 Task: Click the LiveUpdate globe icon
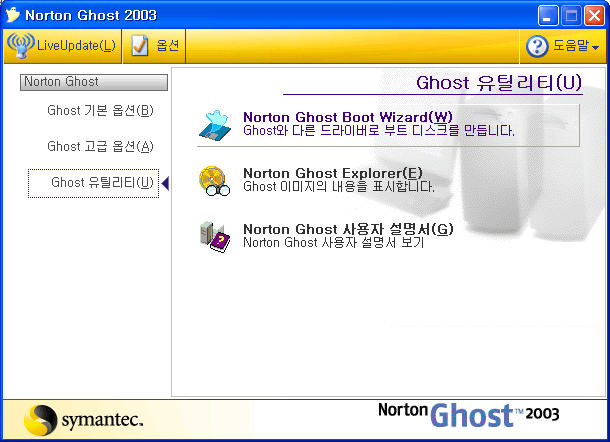[21, 45]
